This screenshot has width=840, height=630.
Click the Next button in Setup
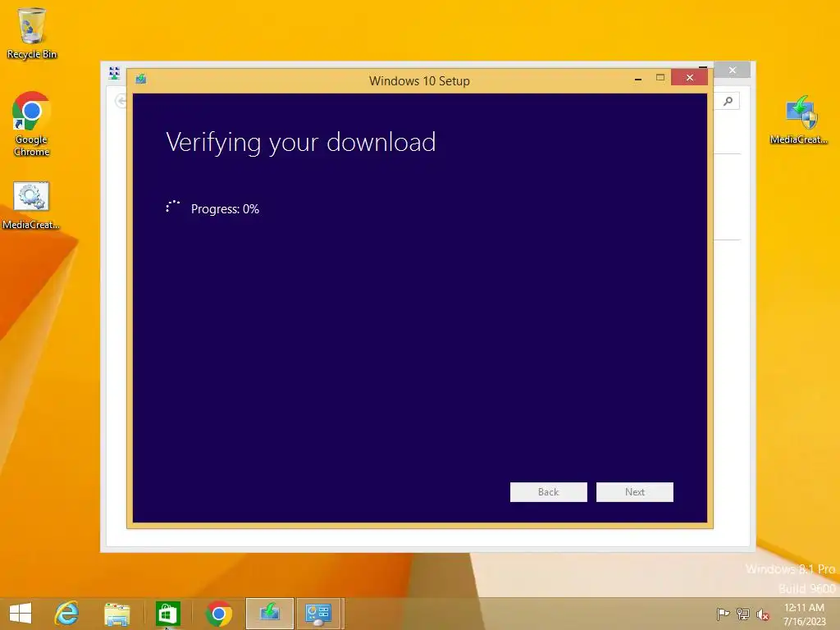(634, 492)
